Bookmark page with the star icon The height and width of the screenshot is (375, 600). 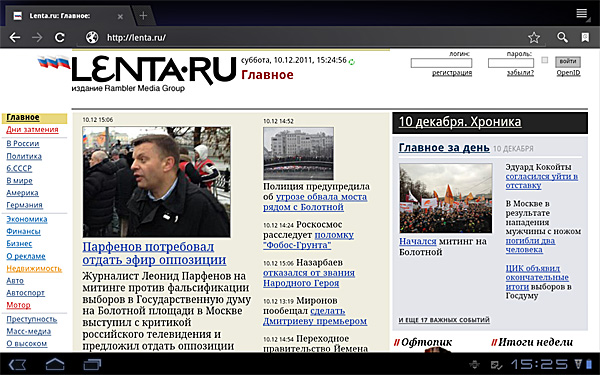[x=534, y=38]
